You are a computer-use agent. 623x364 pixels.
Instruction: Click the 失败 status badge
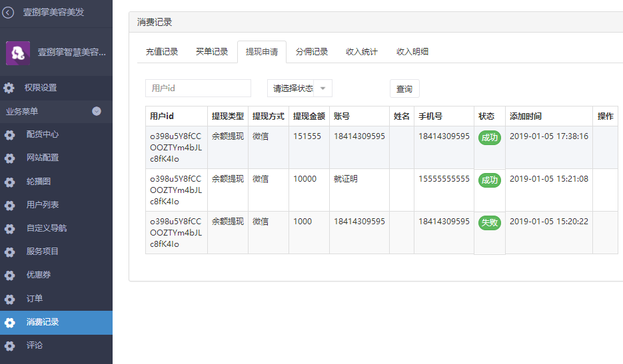click(x=490, y=223)
